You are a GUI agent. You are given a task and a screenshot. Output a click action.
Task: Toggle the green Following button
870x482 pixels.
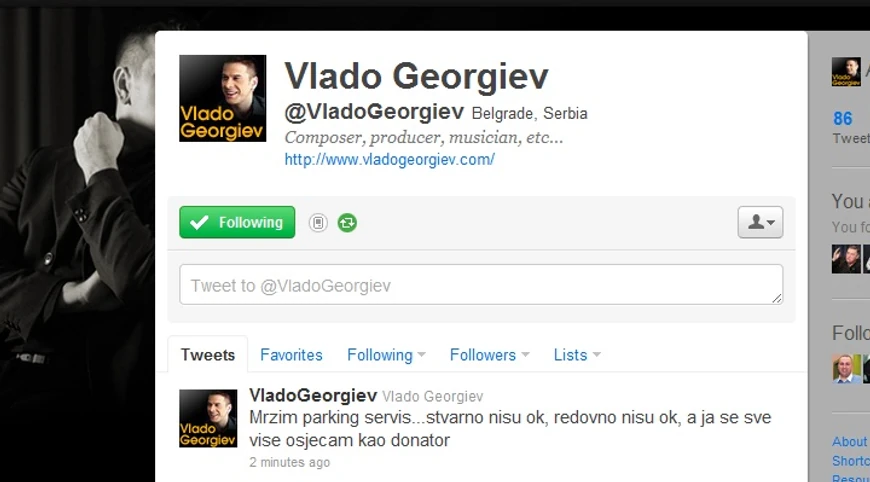coord(237,222)
